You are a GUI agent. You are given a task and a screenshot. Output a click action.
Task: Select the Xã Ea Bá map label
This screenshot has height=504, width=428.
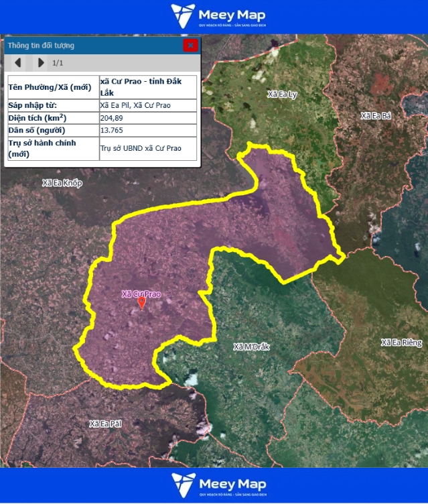click(x=375, y=116)
